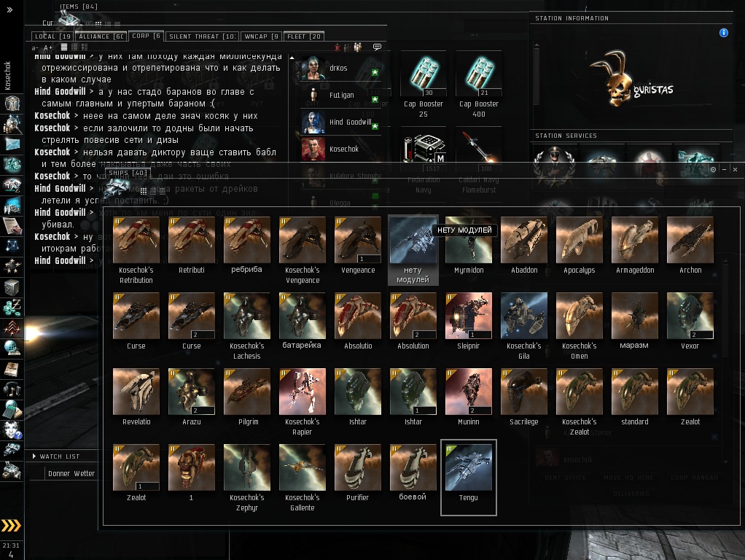The height and width of the screenshot is (560, 745).
Task: Click station info scroll-up arrow
Action: click(537, 45)
